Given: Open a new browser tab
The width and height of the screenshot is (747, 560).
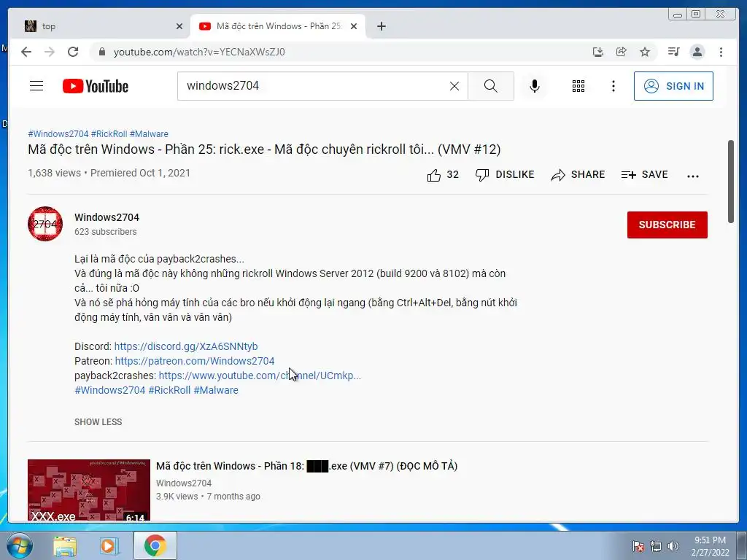Looking at the screenshot, I should point(381,26).
